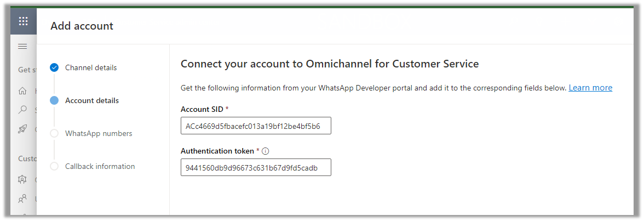Open the app launcher waffle icon
This screenshot has width=644, height=221.
[23, 21]
